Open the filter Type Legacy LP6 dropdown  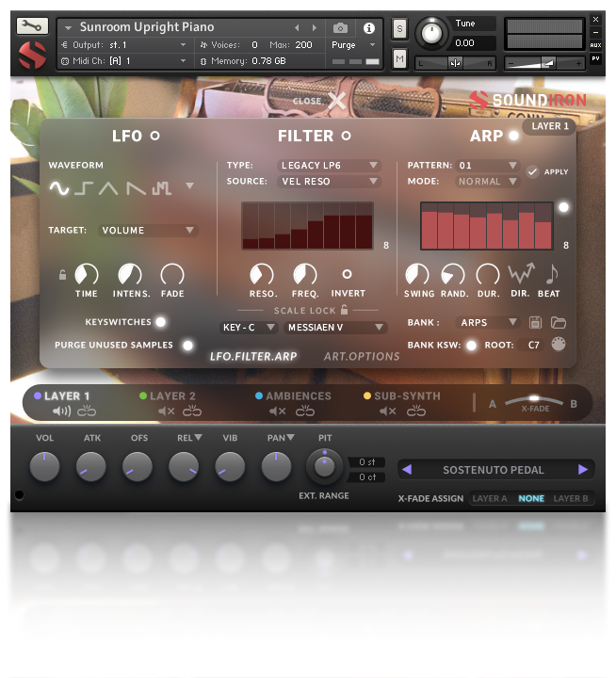[329, 165]
